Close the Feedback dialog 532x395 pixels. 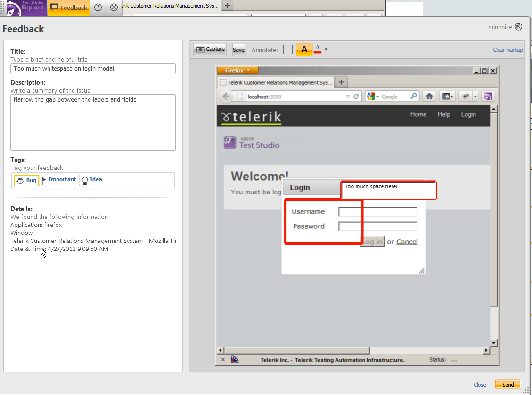coord(480,385)
